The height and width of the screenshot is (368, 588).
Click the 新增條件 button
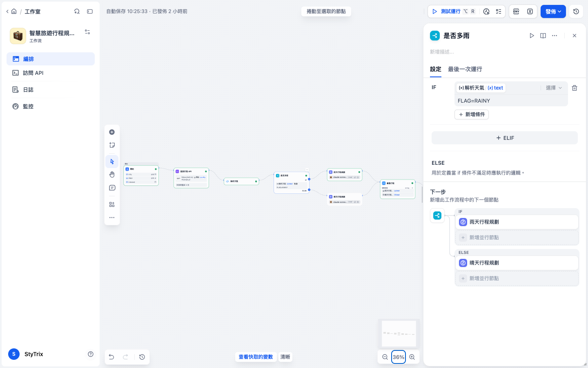(x=472, y=114)
